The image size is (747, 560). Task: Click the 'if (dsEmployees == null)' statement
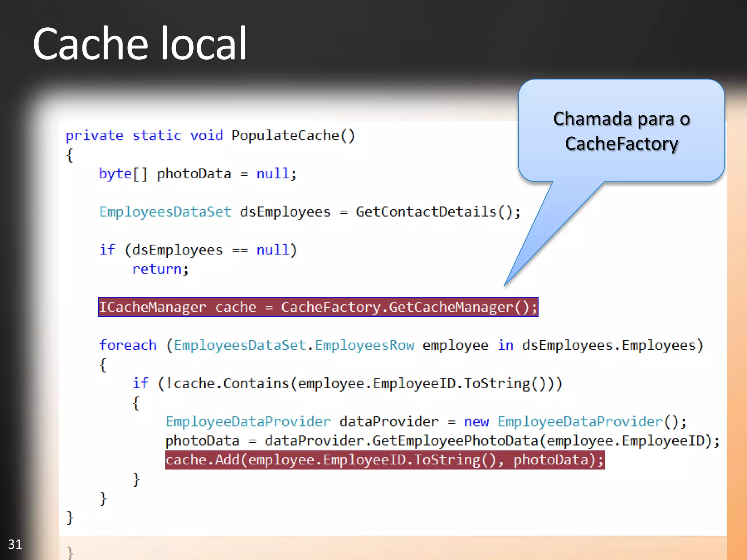click(x=198, y=250)
